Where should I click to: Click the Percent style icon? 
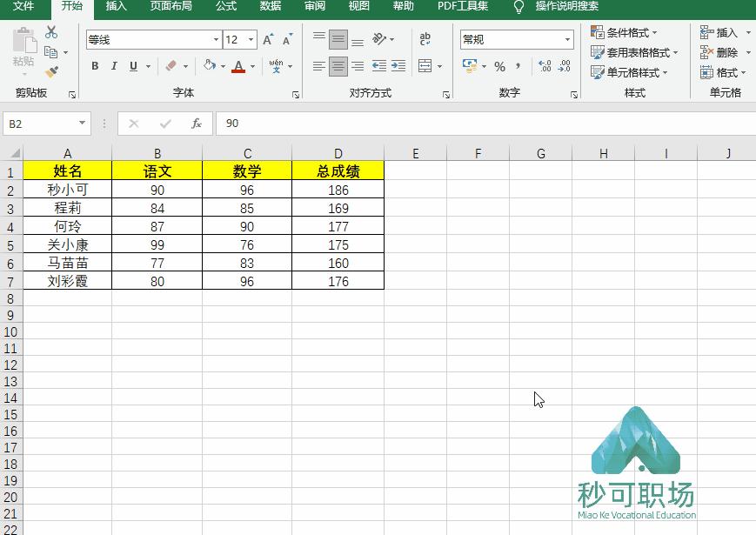tap(500, 67)
